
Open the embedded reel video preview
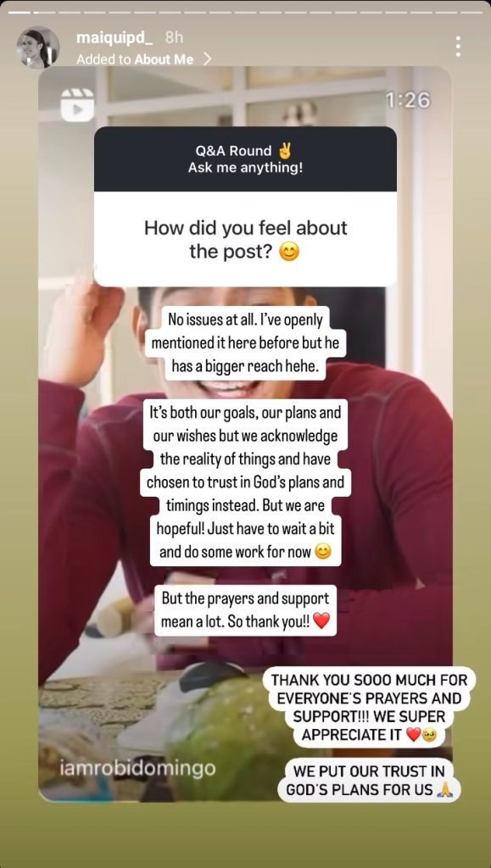[x=245, y=435]
